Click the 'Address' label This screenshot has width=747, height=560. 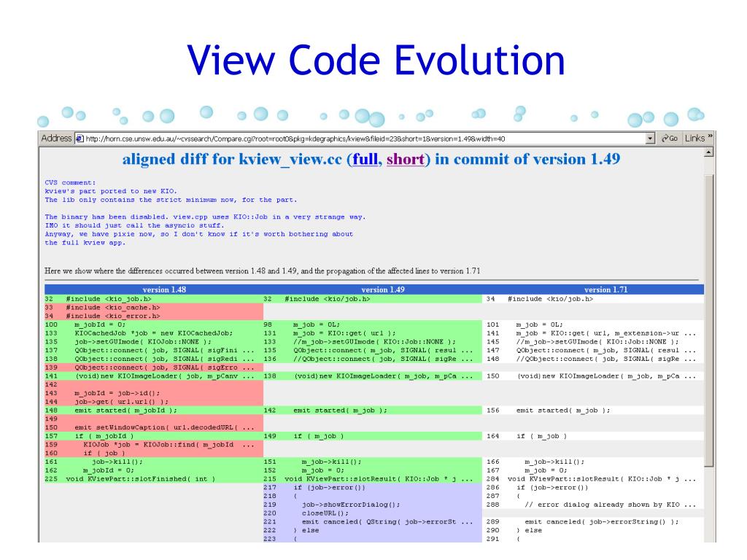click(55, 138)
